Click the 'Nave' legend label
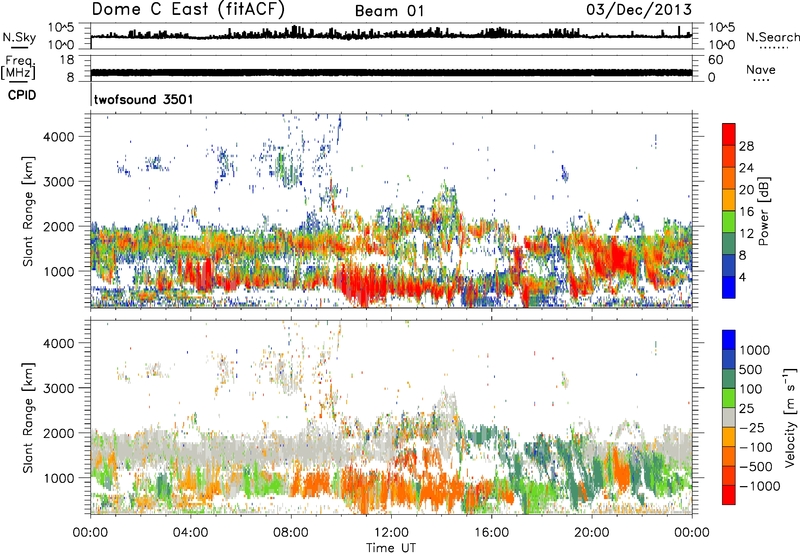This screenshot has height=554, width=800. pos(761,69)
